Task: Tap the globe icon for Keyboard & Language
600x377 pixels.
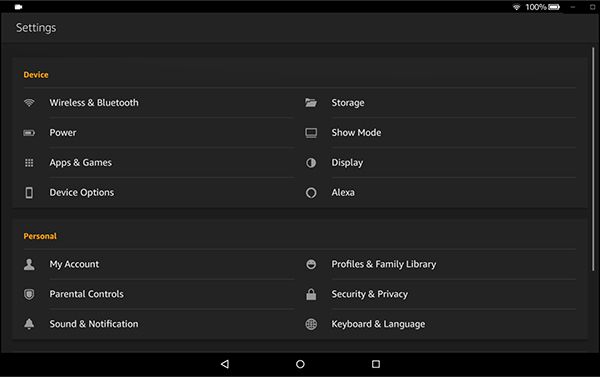Action: click(x=311, y=324)
